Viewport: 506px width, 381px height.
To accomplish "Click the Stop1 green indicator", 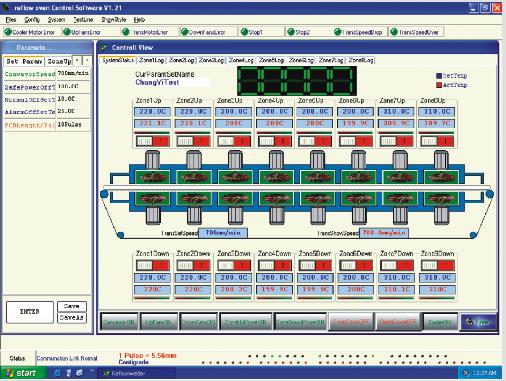I will (244, 32).
